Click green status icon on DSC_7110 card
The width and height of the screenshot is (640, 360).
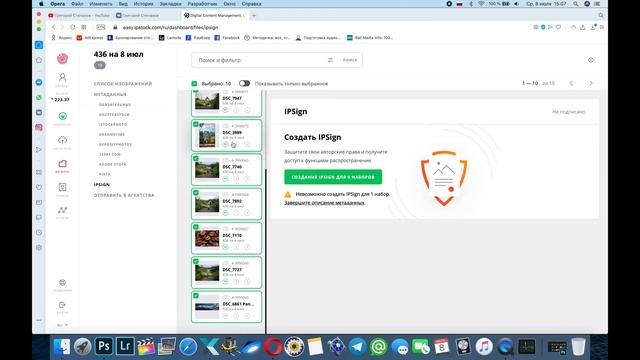click(x=225, y=247)
